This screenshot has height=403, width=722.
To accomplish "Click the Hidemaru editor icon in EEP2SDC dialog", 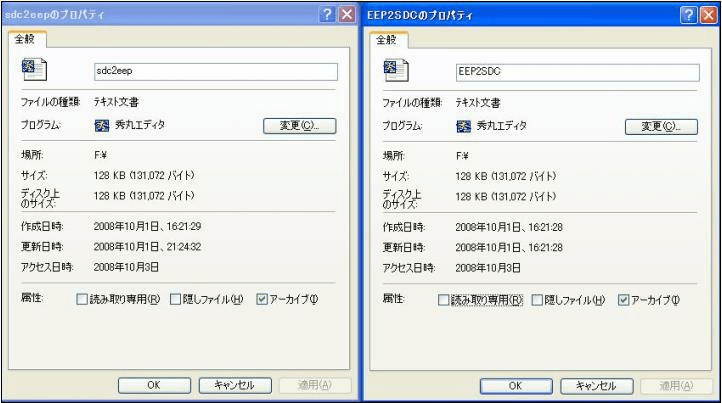I will point(464,126).
